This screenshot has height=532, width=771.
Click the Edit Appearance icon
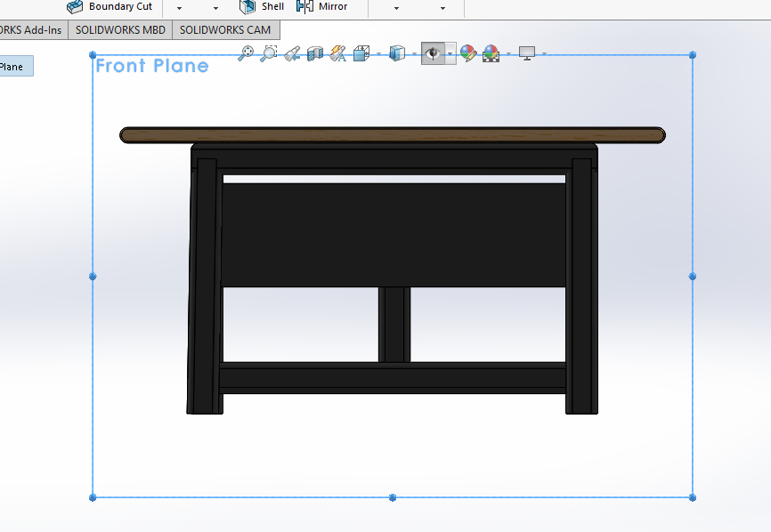pos(468,53)
